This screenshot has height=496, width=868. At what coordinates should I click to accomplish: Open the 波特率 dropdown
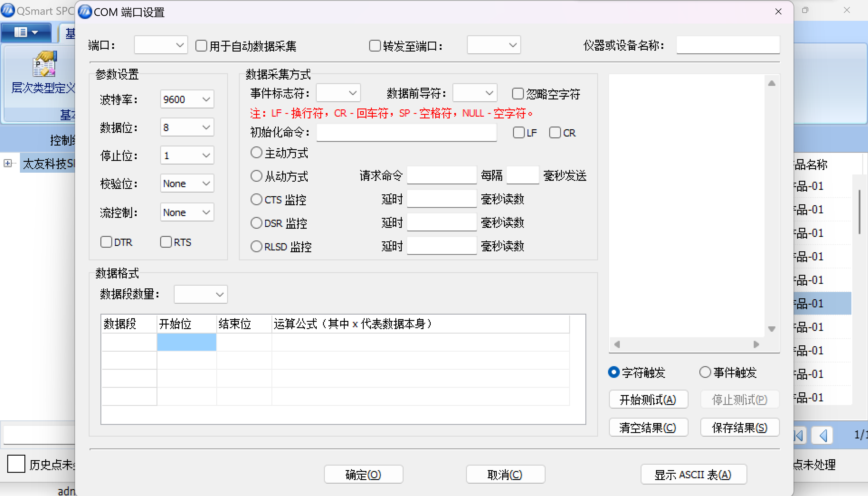point(206,99)
